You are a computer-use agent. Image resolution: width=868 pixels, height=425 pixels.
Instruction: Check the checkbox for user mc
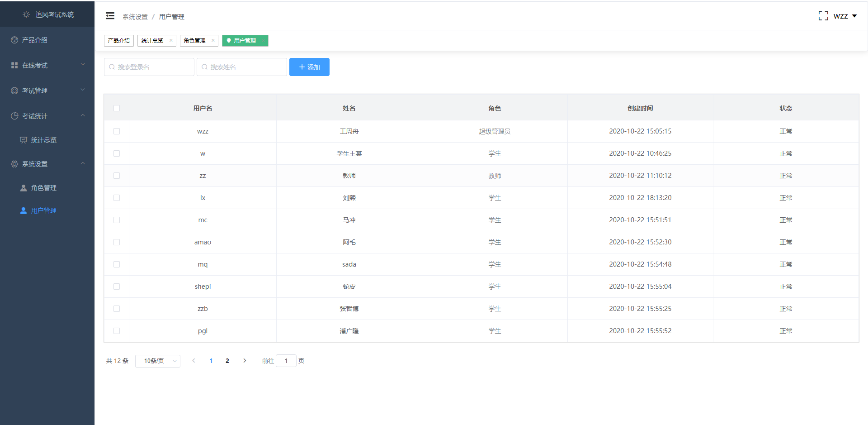pyautogui.click(x=117, y=220)
